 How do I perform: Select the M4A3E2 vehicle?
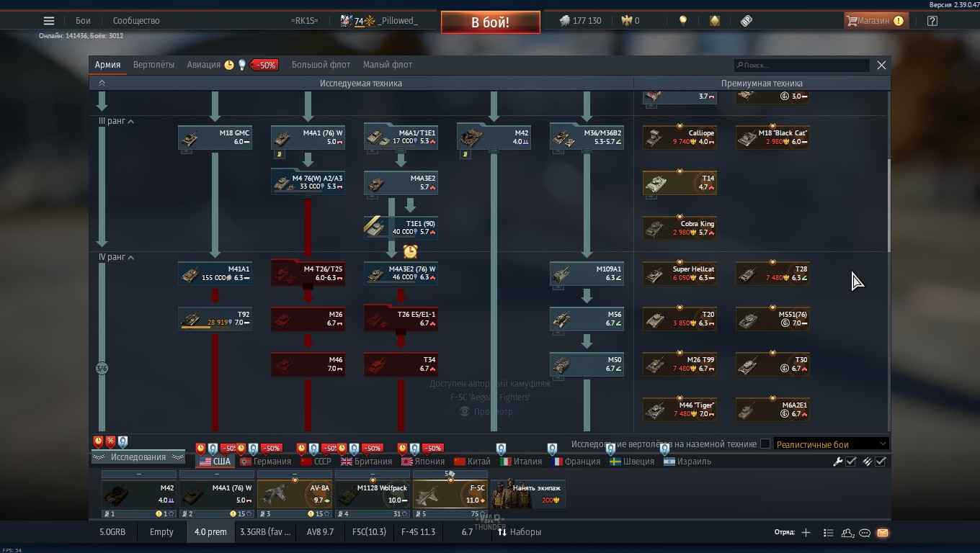[401, 183]
